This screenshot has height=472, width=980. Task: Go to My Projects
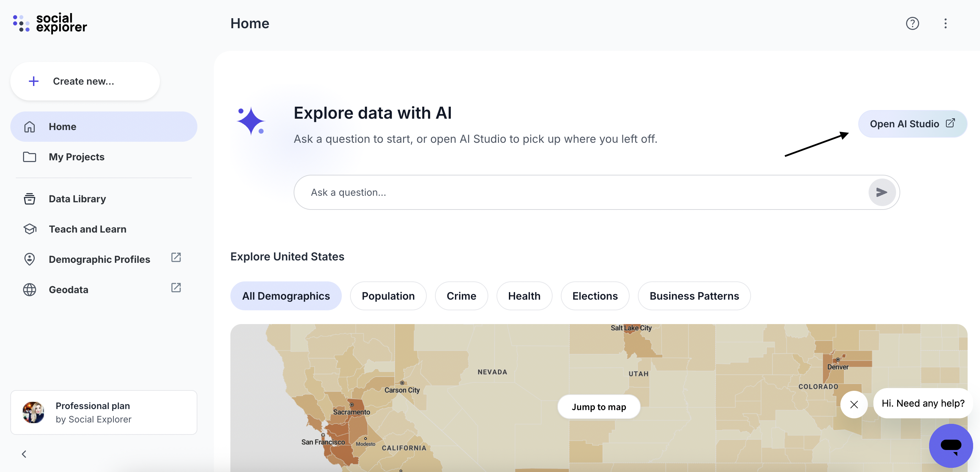pyautogui.click(x=76, y=157)
